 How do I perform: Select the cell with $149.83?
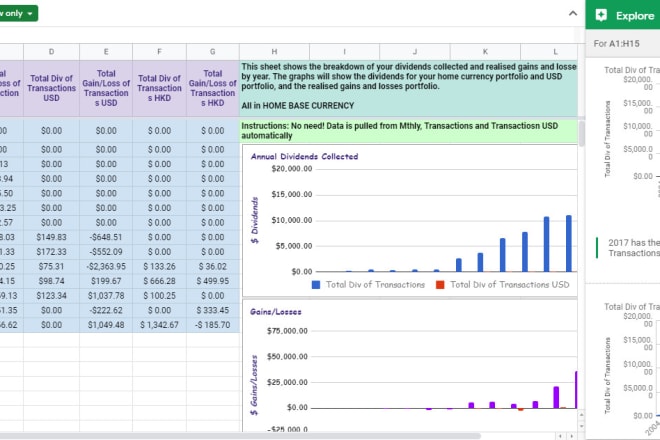click(51, 237)
